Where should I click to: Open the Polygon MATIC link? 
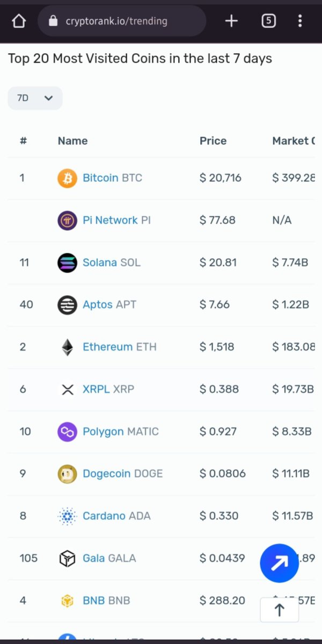pyautogui.click(x=121, y=431)
